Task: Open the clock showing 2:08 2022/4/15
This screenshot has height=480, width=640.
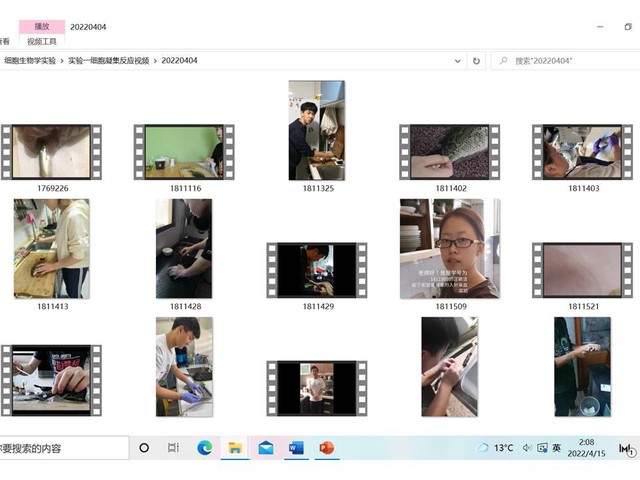Action: 586,448
